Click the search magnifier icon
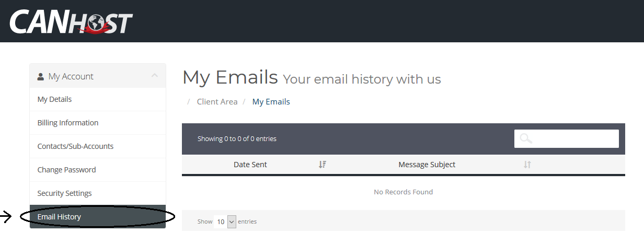 (526, 138)
